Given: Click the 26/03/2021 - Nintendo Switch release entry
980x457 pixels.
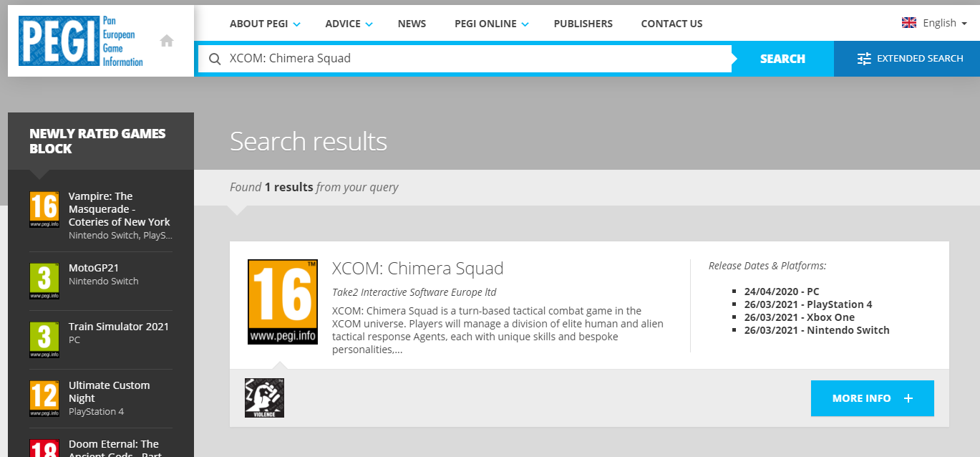Looking at the screenshot, I should 817,330.
